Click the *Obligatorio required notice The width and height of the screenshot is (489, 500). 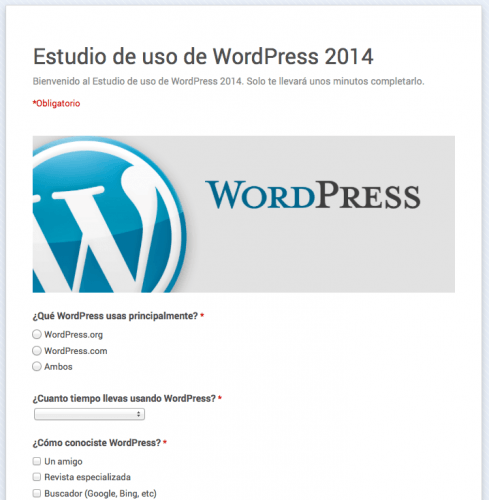pos(56,103)
